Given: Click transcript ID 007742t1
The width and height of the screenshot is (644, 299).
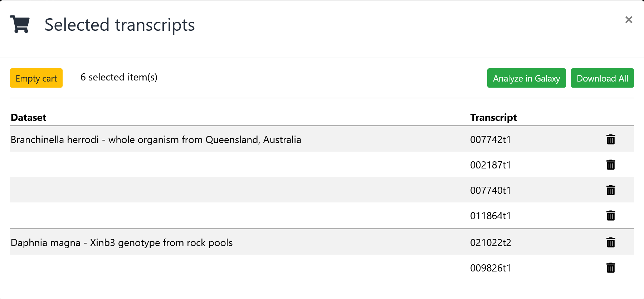Looking at the screenshot, I should point(491,139).
